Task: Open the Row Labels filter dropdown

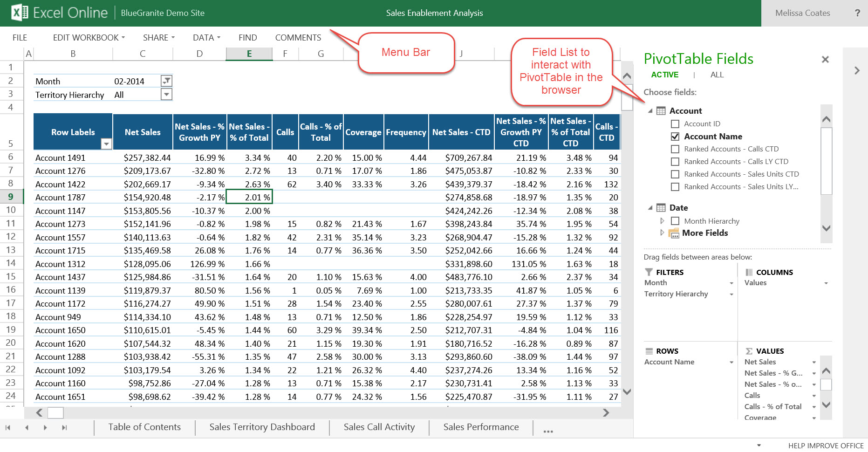Action: [x=106, y=144]
